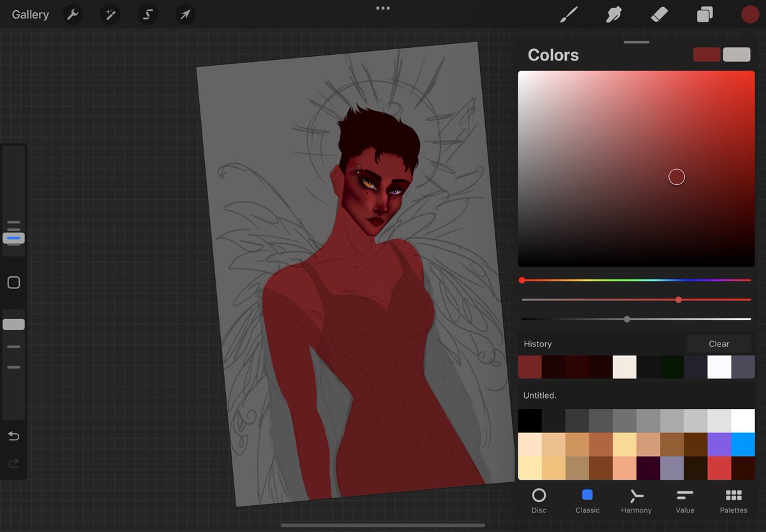Switch to the Disc color tab
The height and width of the screenshot is (532, 766).
click(539, 501)
